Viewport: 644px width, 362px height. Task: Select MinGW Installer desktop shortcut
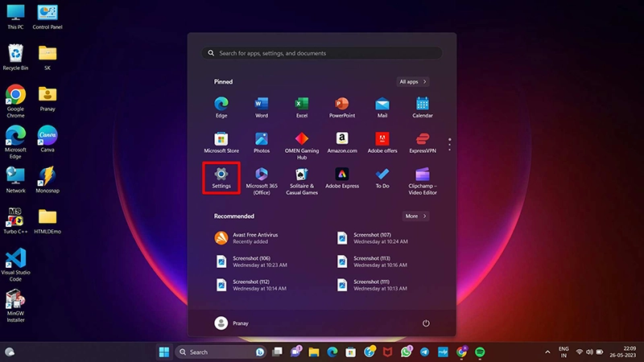tap(15, 306)
